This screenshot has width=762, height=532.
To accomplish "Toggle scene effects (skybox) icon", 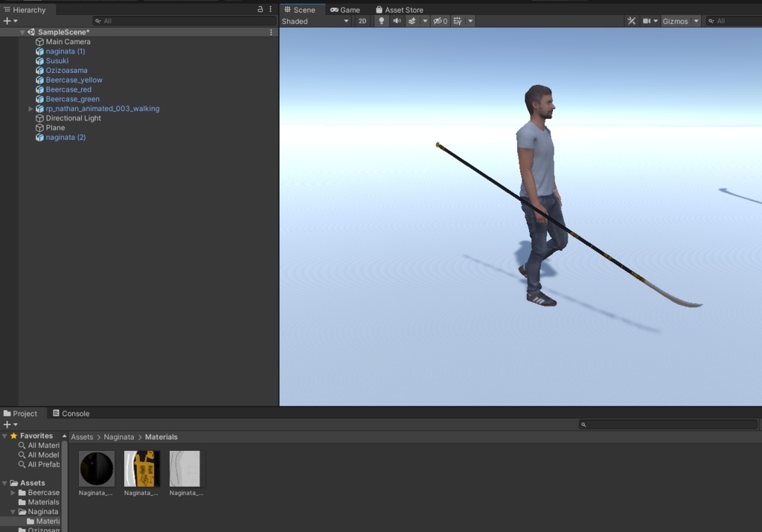I will 412,21.
